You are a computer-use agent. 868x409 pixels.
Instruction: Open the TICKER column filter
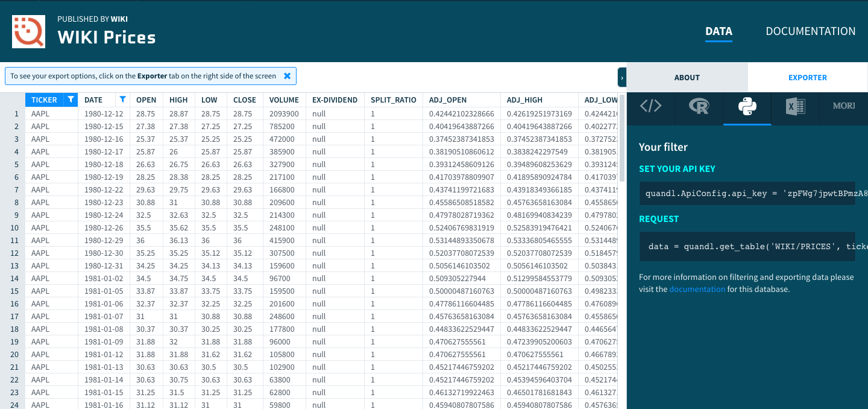pyautogui.click(x=71, y=100)
